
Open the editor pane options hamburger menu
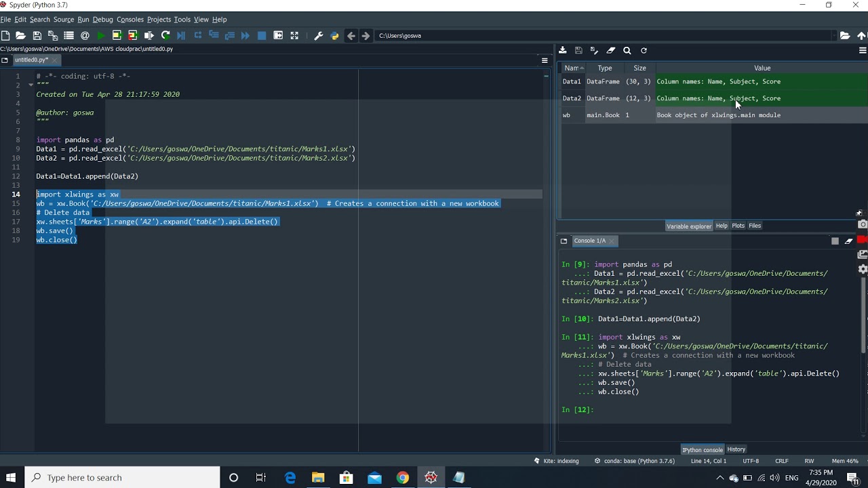[x=545, y=60]
